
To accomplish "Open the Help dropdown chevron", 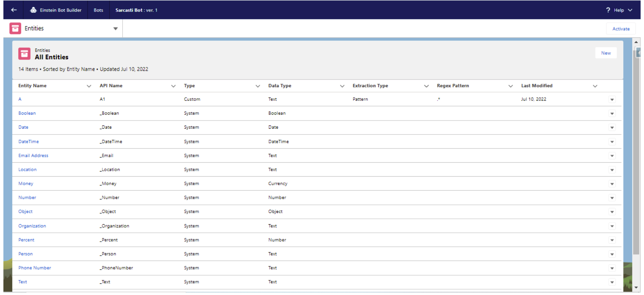I will 630,10.
